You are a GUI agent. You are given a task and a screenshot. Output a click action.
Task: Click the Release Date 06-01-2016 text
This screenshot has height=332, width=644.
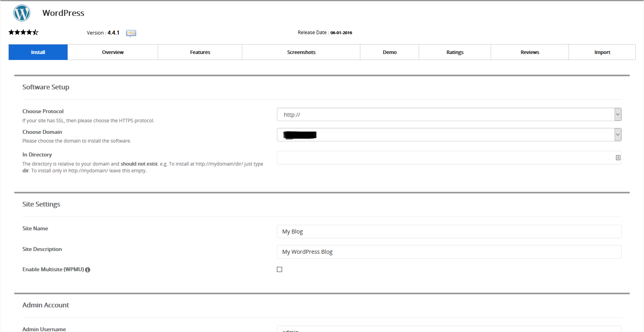pos(325,33)
